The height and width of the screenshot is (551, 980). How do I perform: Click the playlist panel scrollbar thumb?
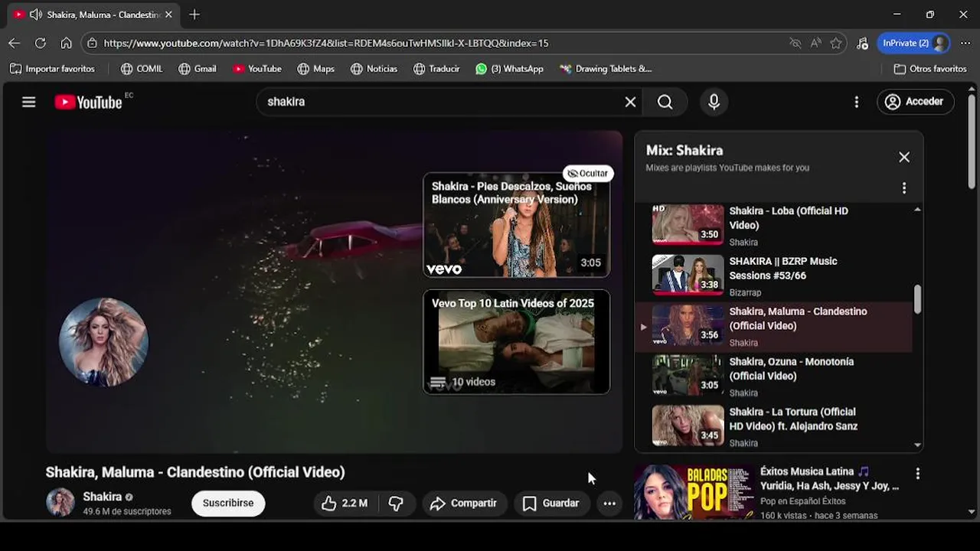pos(917,298)
